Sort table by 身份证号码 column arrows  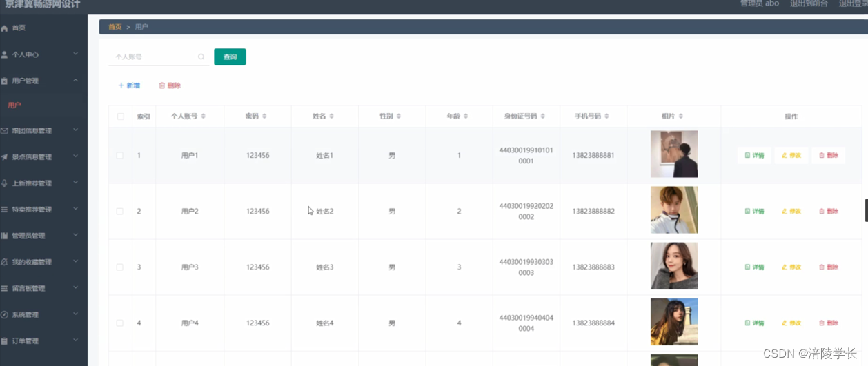(543, 116)
